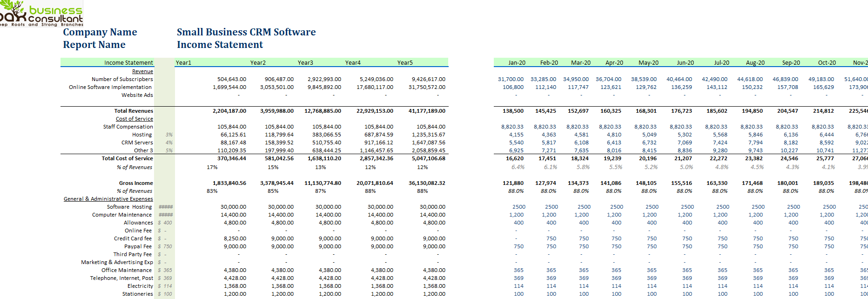The image size is (868, 299).
Task: Click Year5 Total Revenues value 41,177,189.00
Action: 427,111
